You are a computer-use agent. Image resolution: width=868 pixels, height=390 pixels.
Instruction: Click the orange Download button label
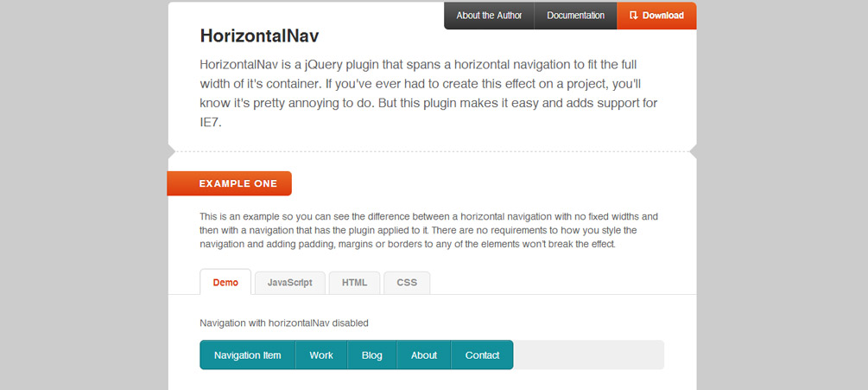[x=662, y=16]
